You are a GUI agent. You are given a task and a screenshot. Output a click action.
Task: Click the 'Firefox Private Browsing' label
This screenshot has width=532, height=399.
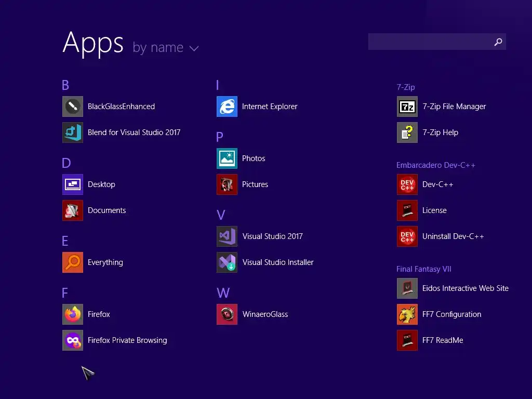coord(127,340)
